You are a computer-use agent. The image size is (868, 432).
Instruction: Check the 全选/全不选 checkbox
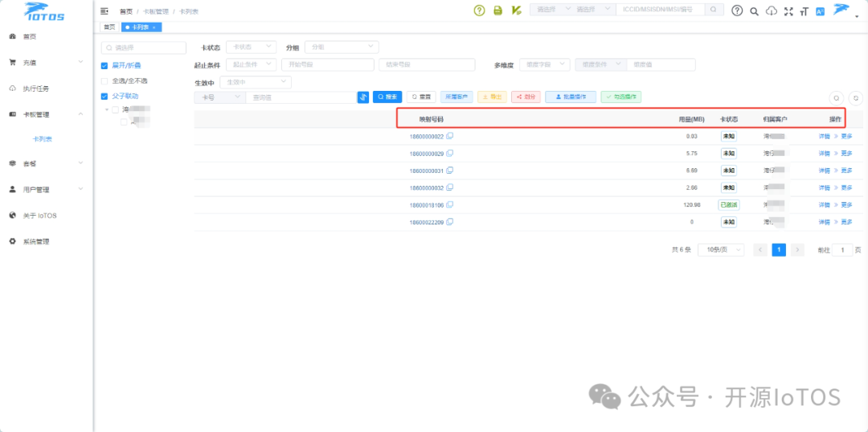pyautogui.click(x=104, y=81)
